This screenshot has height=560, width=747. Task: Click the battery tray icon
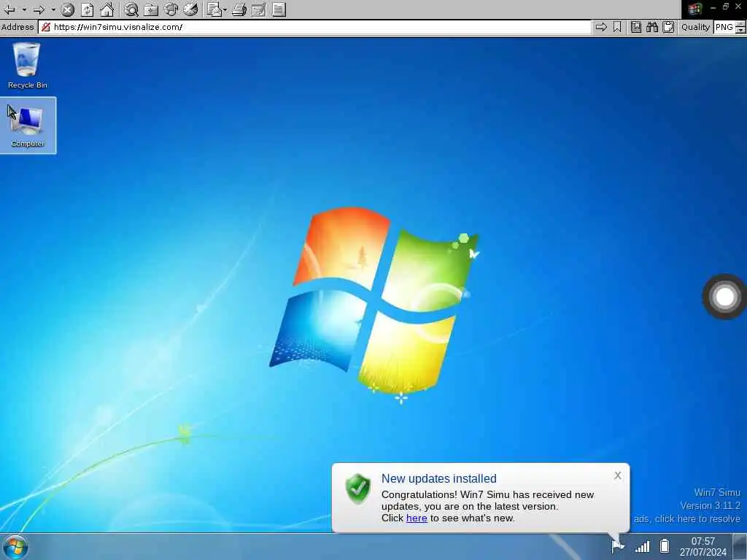pyautogui.click(x=665, y=545)
